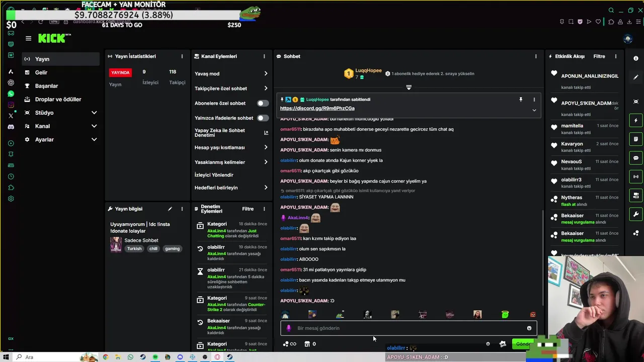
Task: Open the hamburger menu beside the Kick logo
Action: pyautogui.click(x=28, y=38)
